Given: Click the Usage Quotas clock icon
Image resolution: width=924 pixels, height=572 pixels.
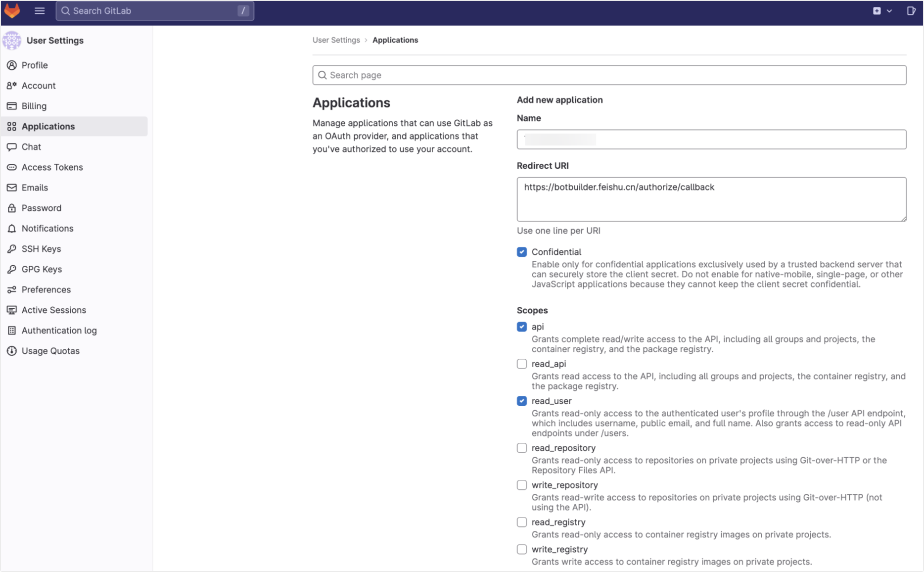Looking at the screenshot, I should 12,351.
